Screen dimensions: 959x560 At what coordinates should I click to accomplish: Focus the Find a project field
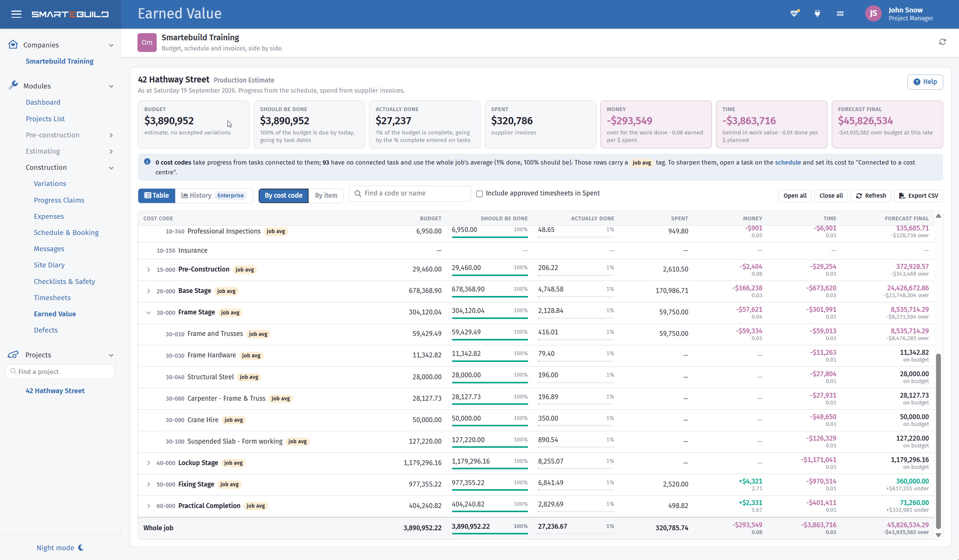60,372
